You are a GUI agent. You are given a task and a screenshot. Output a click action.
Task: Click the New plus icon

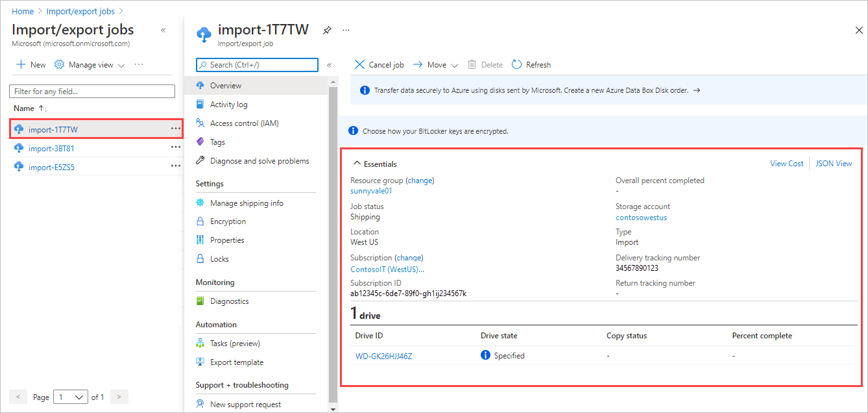click(21, 65)
